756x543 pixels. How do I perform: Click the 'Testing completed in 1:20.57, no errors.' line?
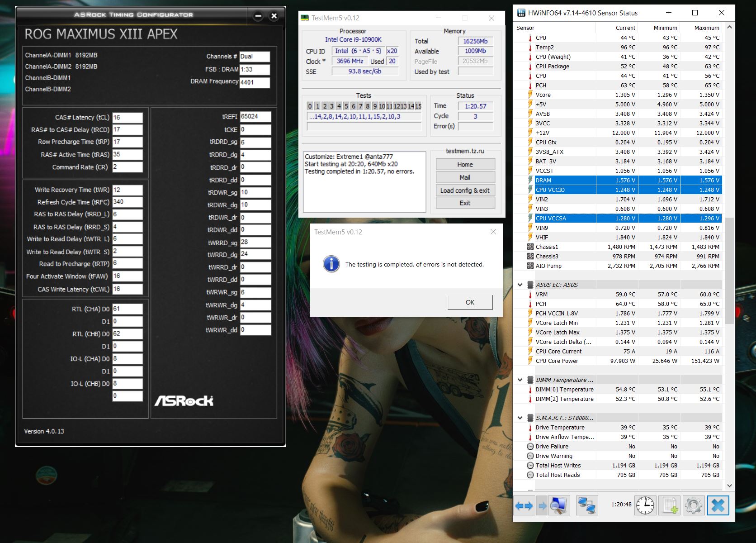click(x=359, y=171)
